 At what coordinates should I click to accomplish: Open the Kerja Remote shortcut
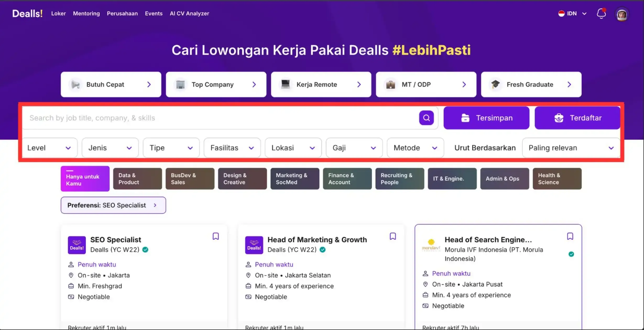coord(321,84)
